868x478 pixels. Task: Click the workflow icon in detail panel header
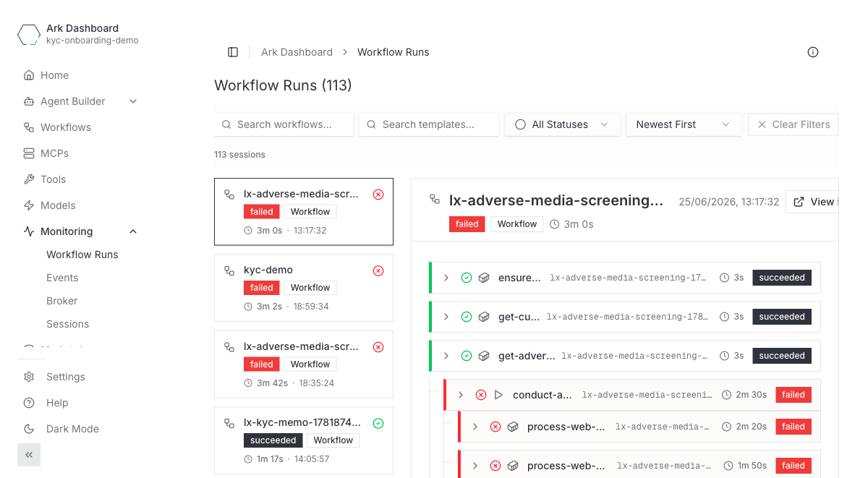pos(435,199)
